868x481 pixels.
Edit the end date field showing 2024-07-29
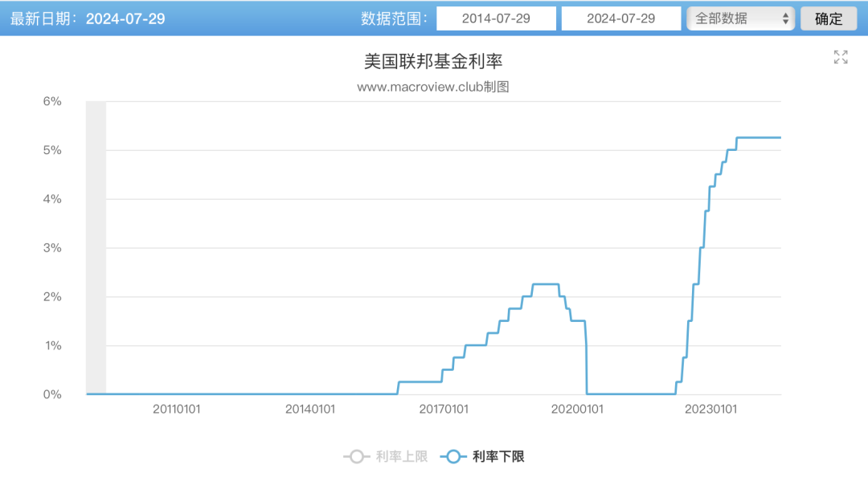tap(621, 18)
